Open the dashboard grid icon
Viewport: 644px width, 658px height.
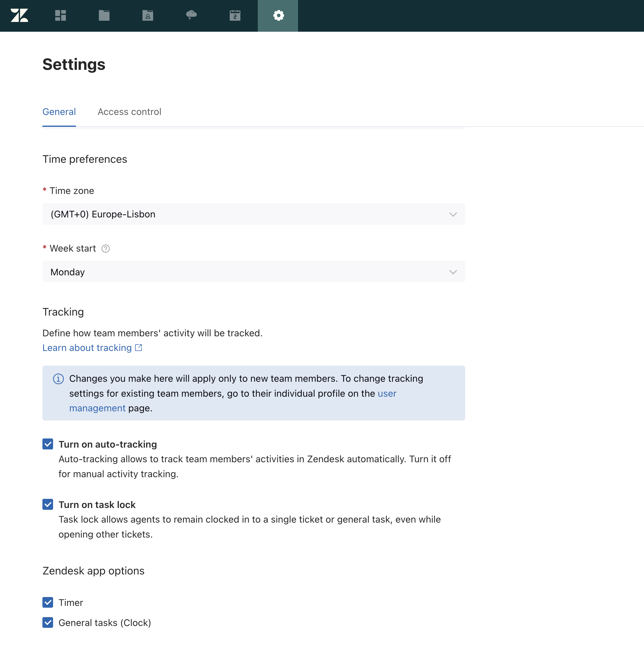(x=60, y=16)
